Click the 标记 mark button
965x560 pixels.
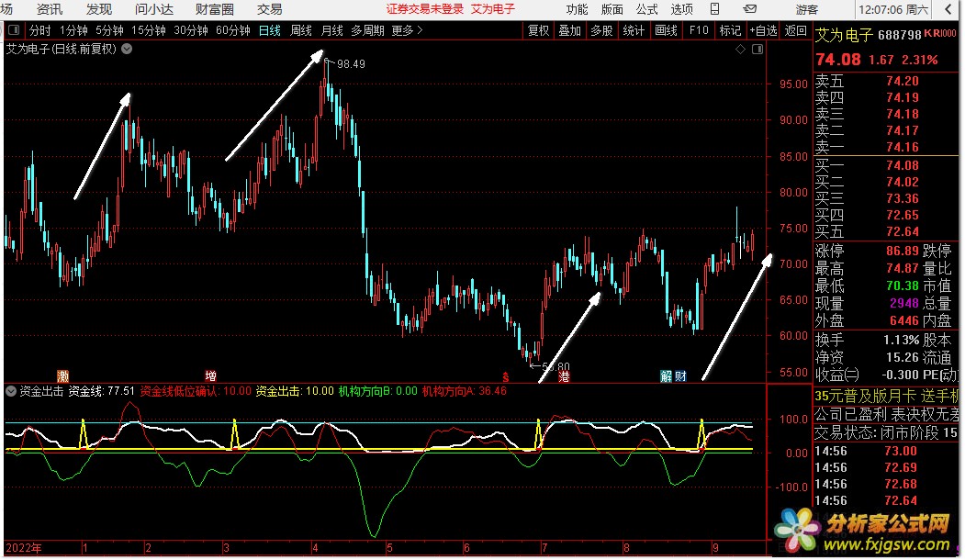coord(730,30)
